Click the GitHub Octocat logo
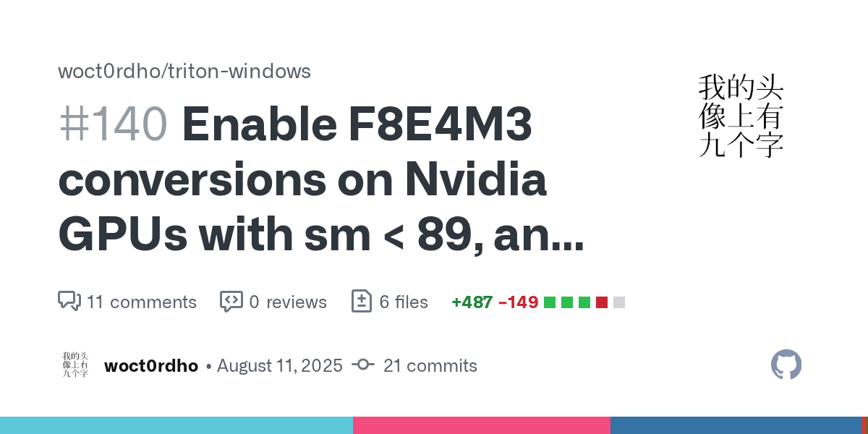Screen dimensions: 868x434 [x=786, y=365]
